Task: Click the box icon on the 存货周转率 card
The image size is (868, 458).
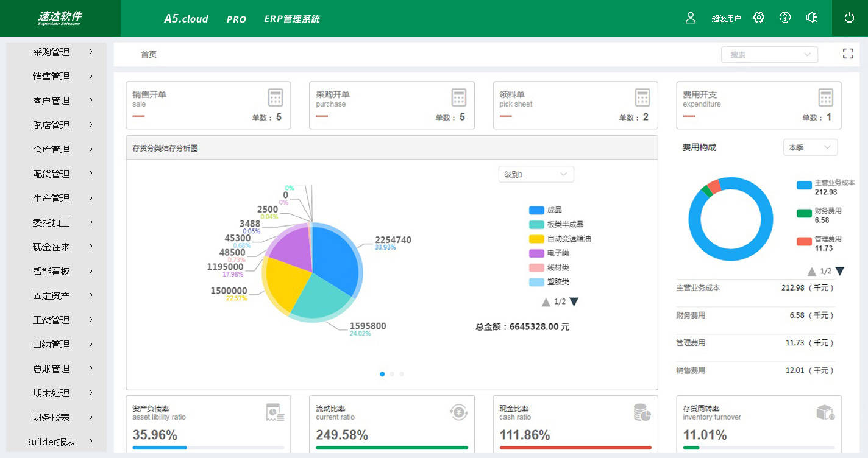Action: coord(823,412)
